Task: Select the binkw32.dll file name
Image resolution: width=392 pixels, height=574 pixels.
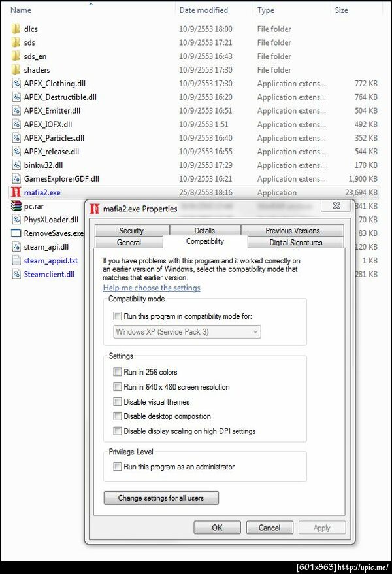Action: tap(44, 165)
